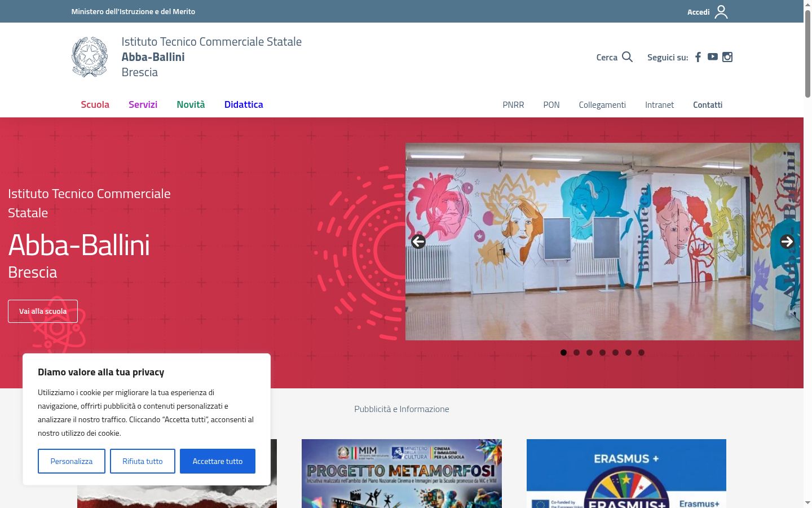This screenshot has width=812, height=508.
Task: Open the Intranet link
Action: [x=659, y=105]
